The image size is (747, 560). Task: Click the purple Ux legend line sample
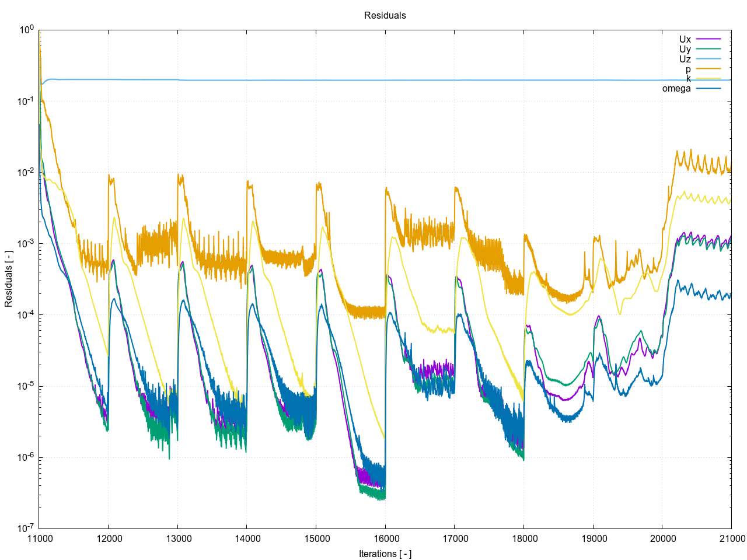(708, 39)
